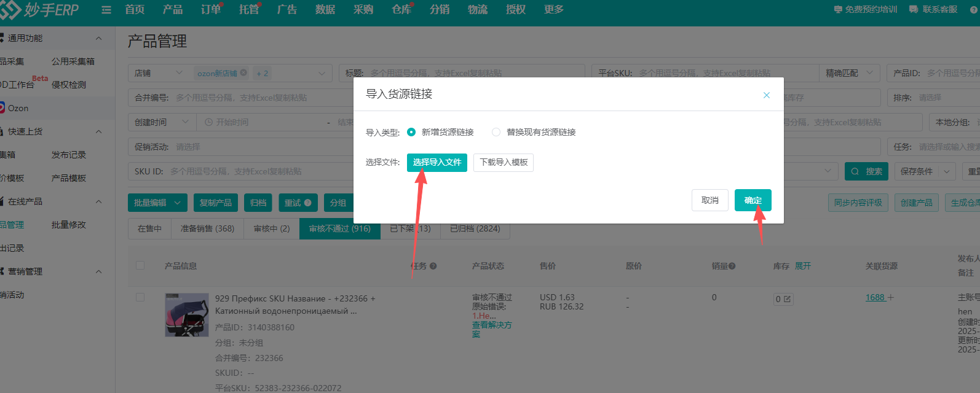The width and height of the screenshot is (980, 393).
Task: Collapse the 通用功能 sidebar section
Action: (x=98, y=38)
